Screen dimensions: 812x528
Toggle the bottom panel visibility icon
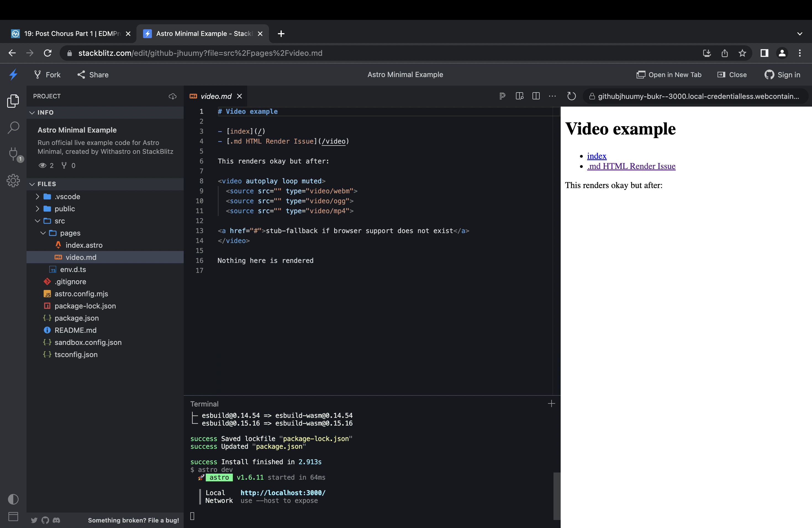[13, 516]
